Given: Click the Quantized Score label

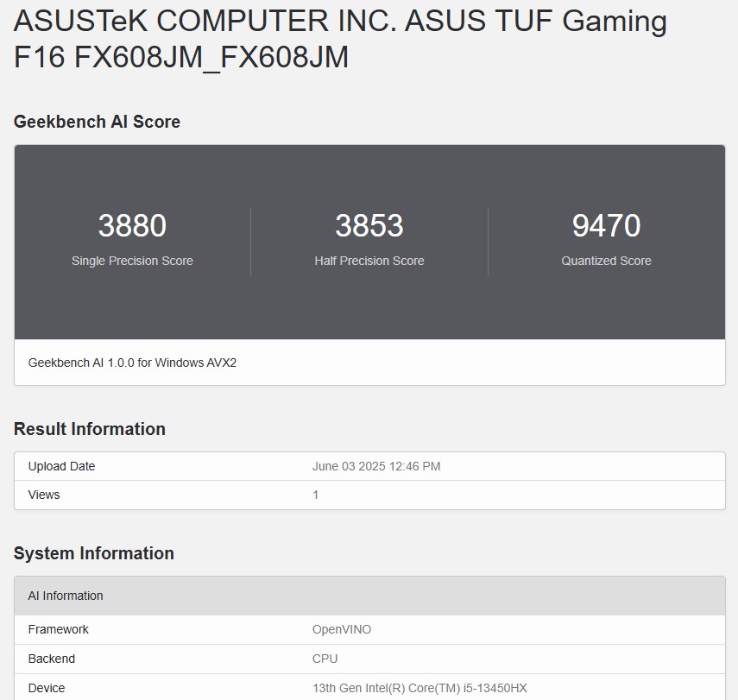Looking at the screenshot, I should pos(606,261).
